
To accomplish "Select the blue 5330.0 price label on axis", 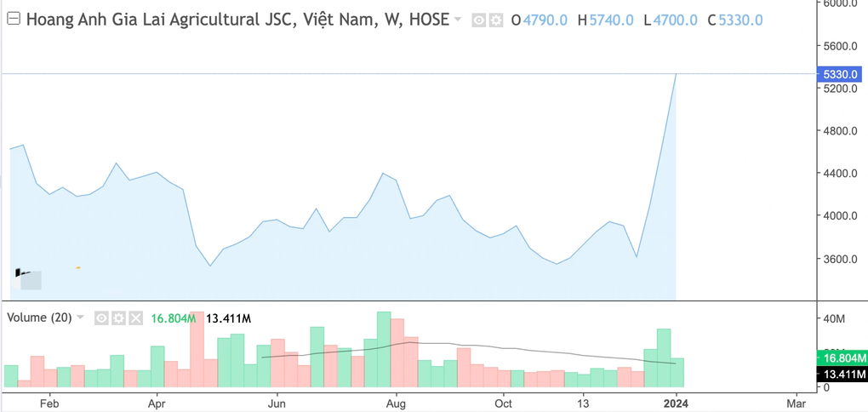I will click(x=840, y=74).
